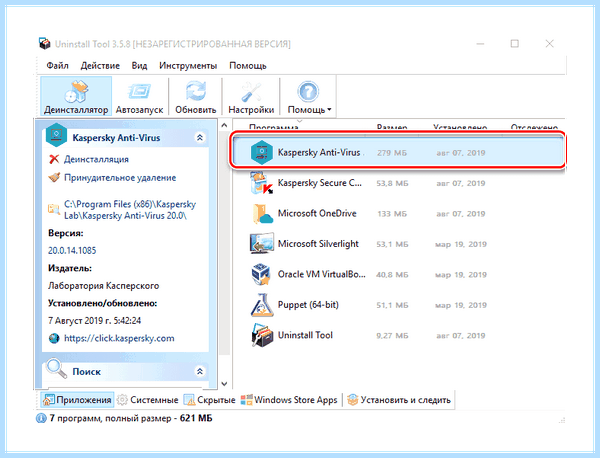The width and height of the screenshot is (600, 458).
Task: Sort by the Размер column header
Action: (391, 127)
